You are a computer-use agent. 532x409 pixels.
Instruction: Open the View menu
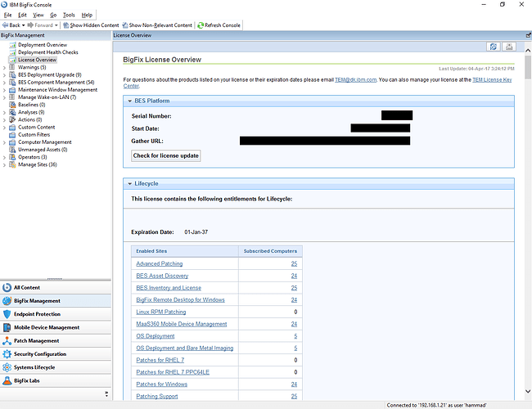click(38, 15)
